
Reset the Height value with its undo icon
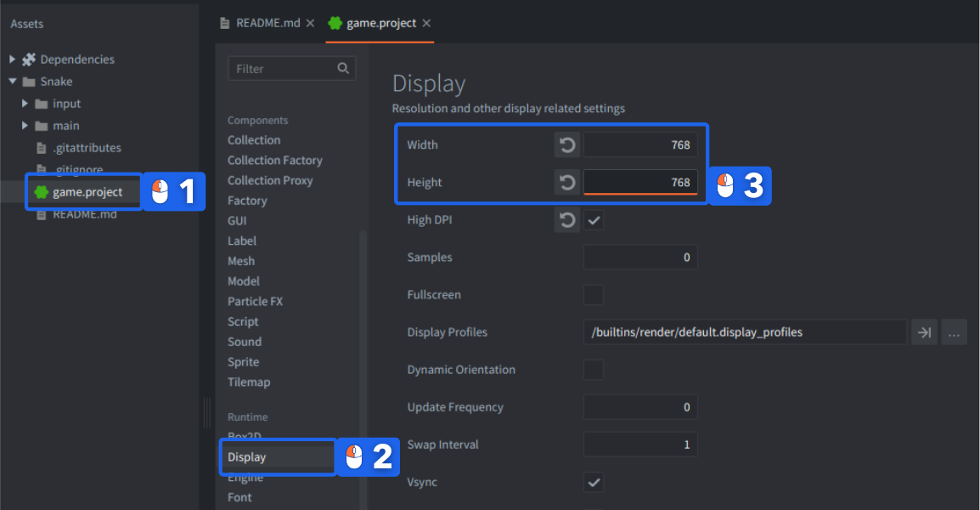pyautogui.click(x=567, y=183)
